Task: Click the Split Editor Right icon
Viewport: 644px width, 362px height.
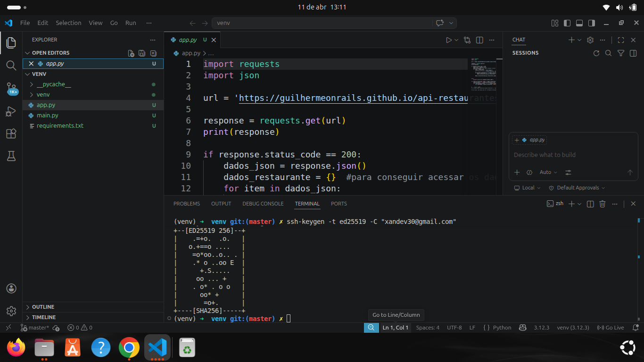Action: coord(479,40)
